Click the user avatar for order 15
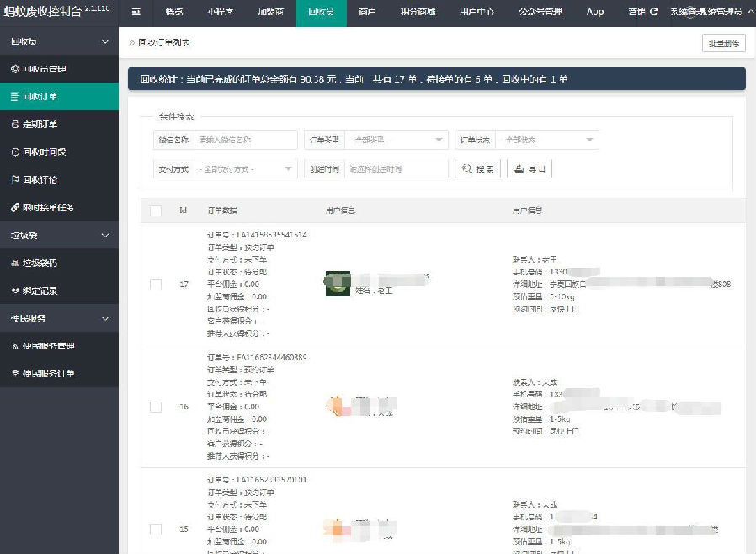This screenshot has height=554, width=756. click(337, 529)
